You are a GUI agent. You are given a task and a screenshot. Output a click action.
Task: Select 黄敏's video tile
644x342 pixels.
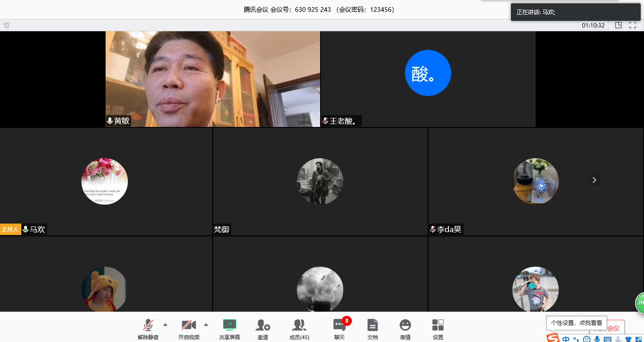click(213, 79)
